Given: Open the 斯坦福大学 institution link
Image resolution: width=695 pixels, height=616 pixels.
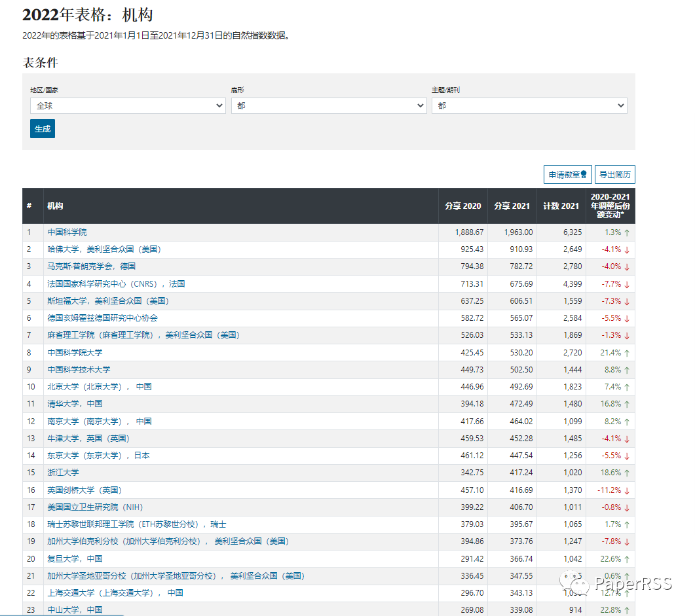Looking at the screenshot, I should [108, 301].
